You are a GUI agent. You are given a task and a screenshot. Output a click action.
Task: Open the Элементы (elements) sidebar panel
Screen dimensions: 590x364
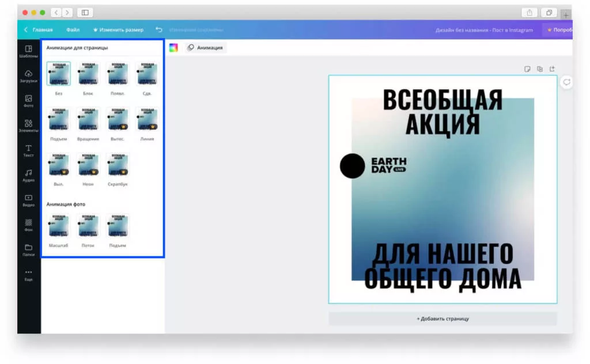[x=29, y=126]
